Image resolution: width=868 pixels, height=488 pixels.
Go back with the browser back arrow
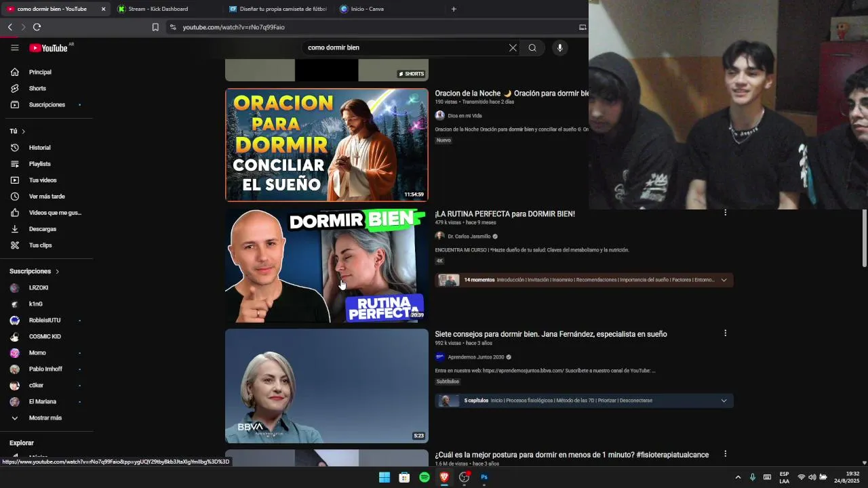point(10,27)
